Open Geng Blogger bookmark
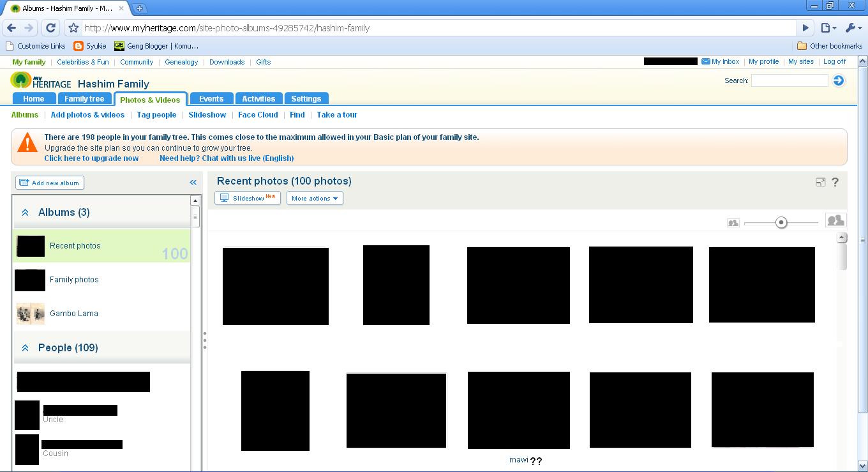Screen dimensions: 868x472 coord(156,46)
